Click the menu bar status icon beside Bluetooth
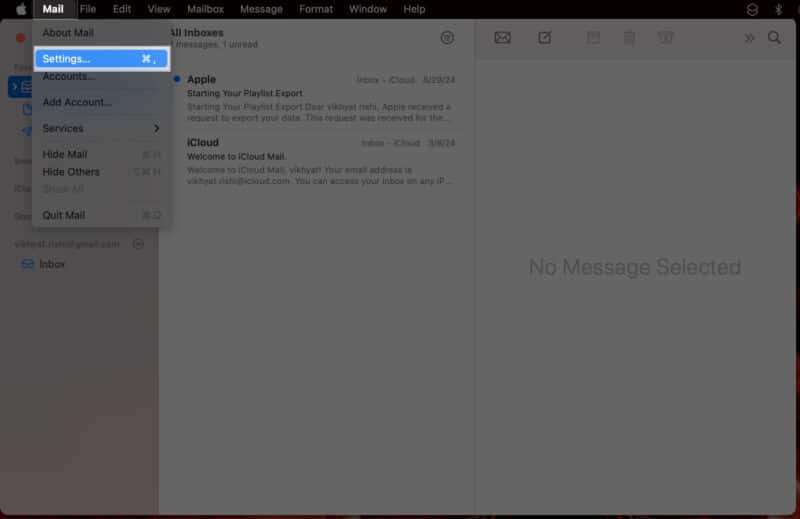The height and width of the screenshot is (519, 800). pyautogui.click(x=752, y=9)
